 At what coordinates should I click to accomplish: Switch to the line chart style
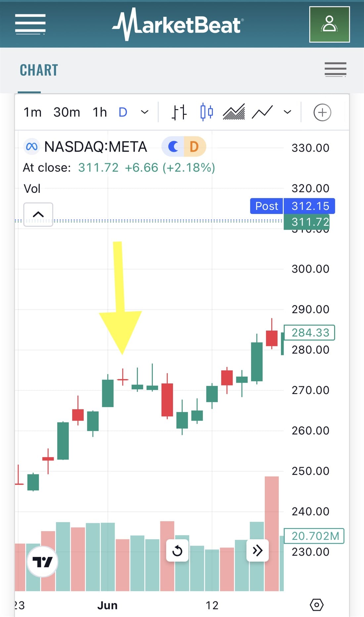click(262, 112)
